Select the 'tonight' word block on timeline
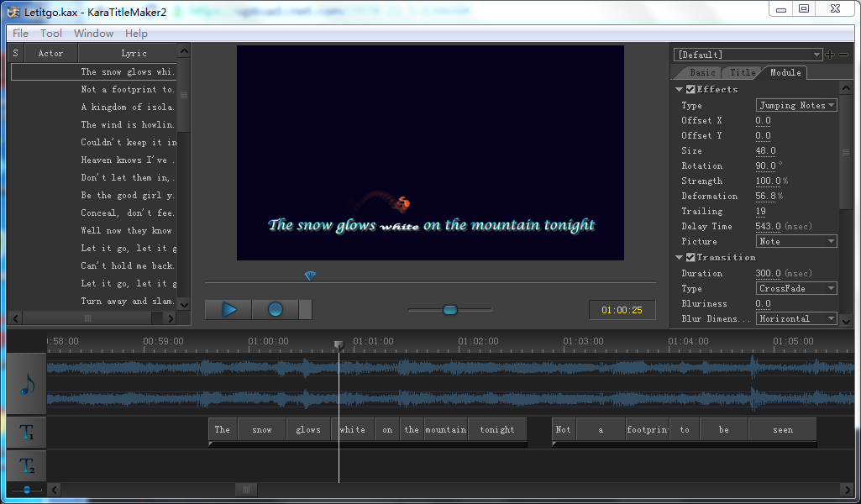Image resolution: width=861 pixels, height=504 pixels. [x=497, y=430]
